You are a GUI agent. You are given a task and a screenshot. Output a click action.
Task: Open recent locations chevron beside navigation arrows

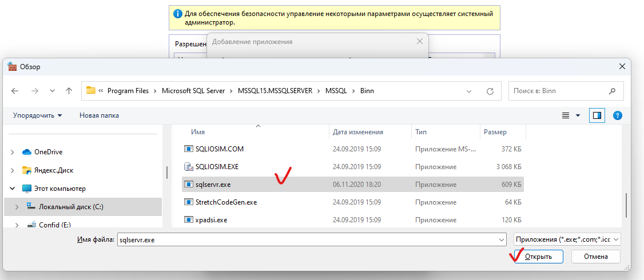52,91
